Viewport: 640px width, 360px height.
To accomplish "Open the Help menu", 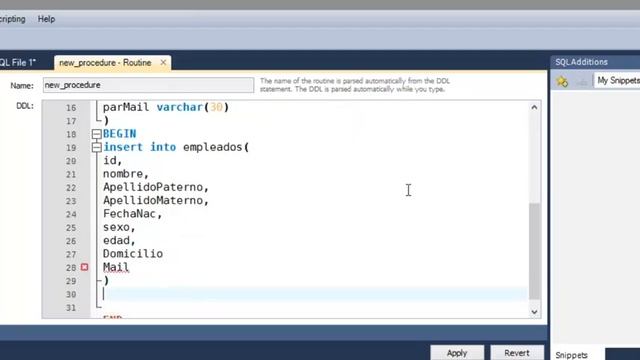I will coord(46,19).
